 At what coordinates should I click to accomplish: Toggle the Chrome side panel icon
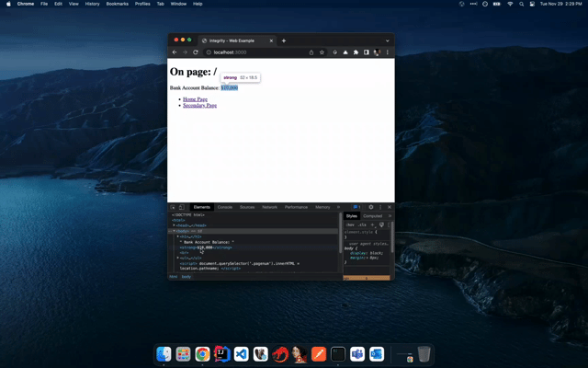366,52
